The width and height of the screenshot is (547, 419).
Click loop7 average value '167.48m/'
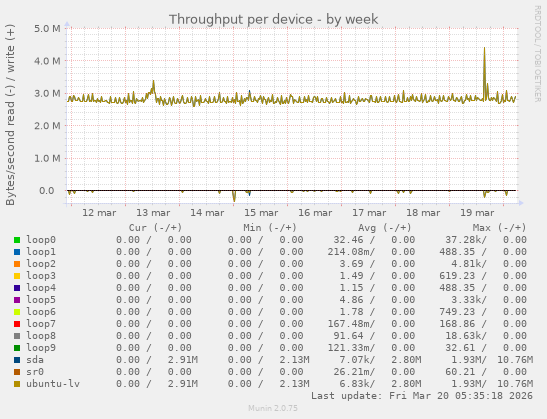coord(351,323)
